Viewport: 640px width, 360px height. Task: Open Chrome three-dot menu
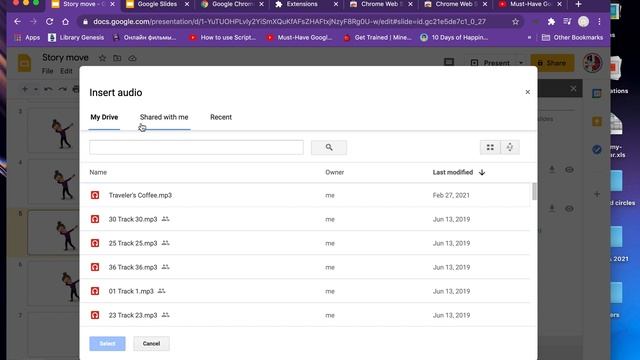point(599,22)
